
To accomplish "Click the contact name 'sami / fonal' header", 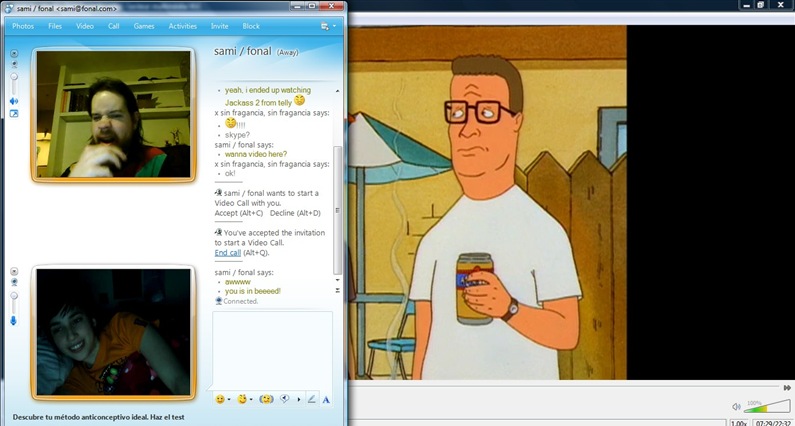I will coord(243,51).
